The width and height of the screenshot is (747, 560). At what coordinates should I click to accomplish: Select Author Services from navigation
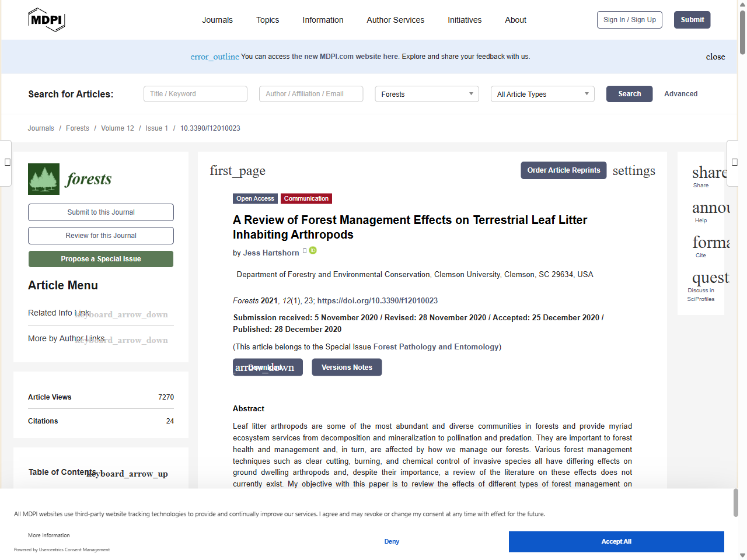pos(395,19)
